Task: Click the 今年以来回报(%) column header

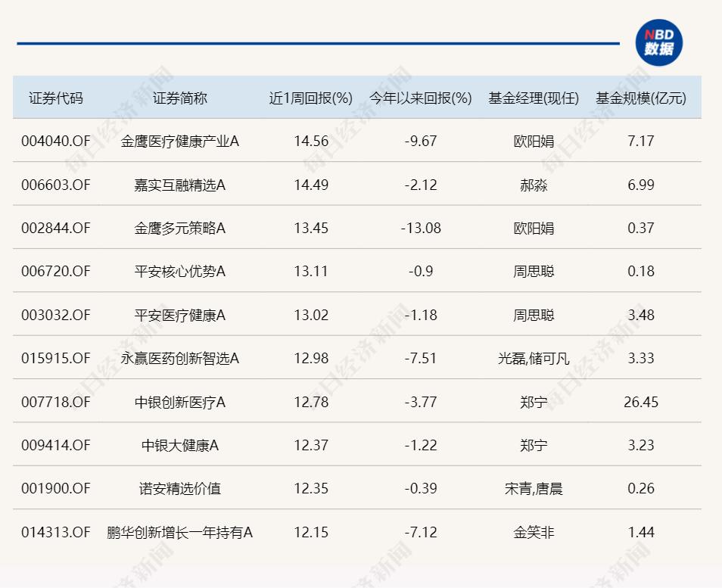Action: (420, 98)
